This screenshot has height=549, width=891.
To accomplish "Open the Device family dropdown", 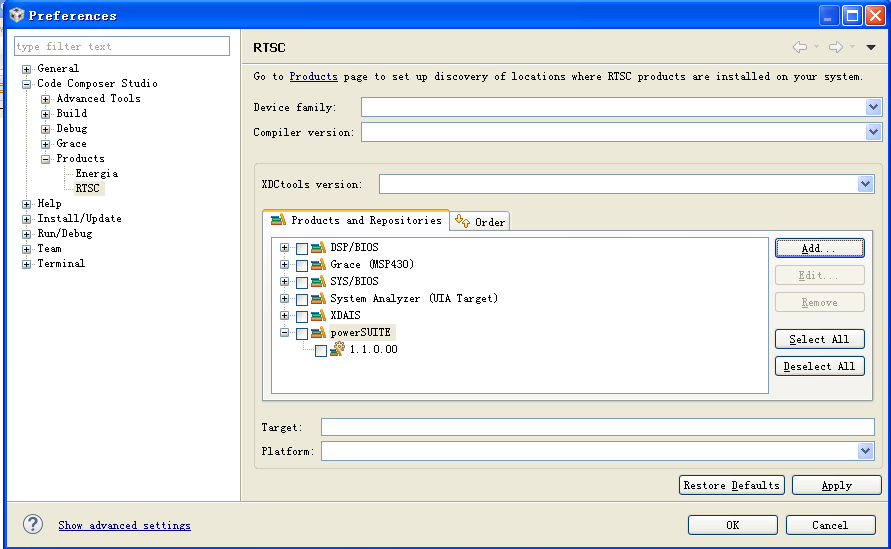I will [x=873, y=107].
